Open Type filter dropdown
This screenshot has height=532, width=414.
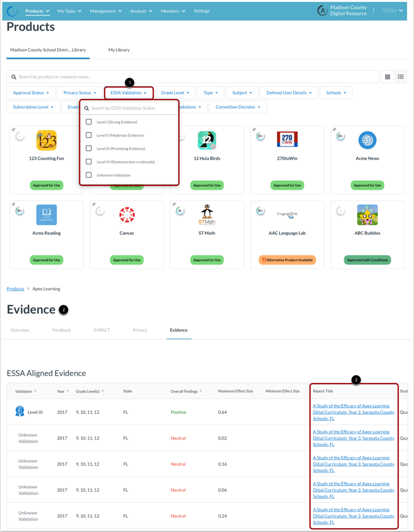coord(211,93)
